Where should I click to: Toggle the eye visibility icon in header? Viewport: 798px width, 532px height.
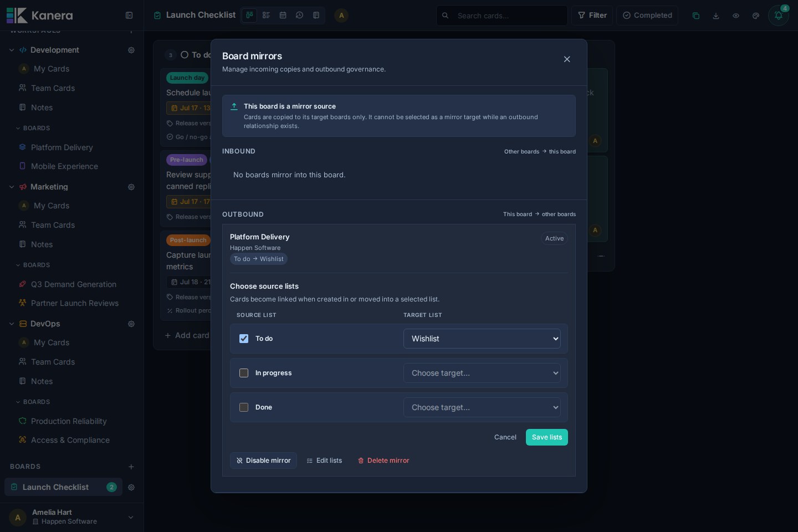tap(736, 16)
